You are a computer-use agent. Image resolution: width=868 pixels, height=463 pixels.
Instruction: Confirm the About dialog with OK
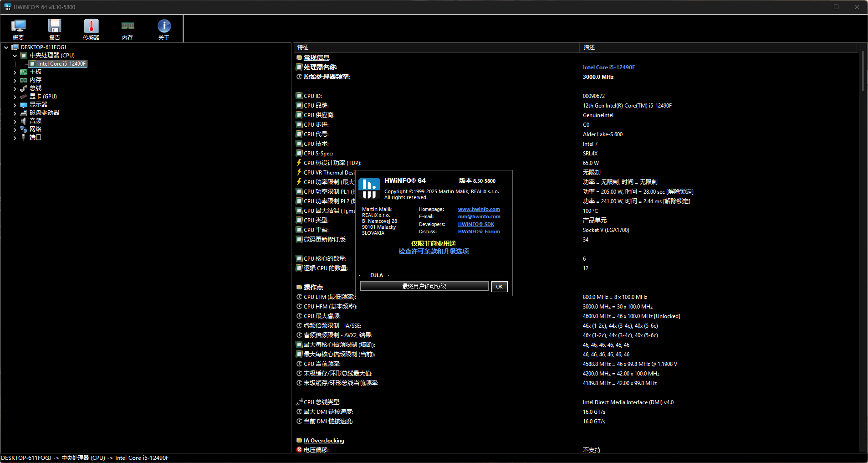pyautogui.click(x=499, y=286)
